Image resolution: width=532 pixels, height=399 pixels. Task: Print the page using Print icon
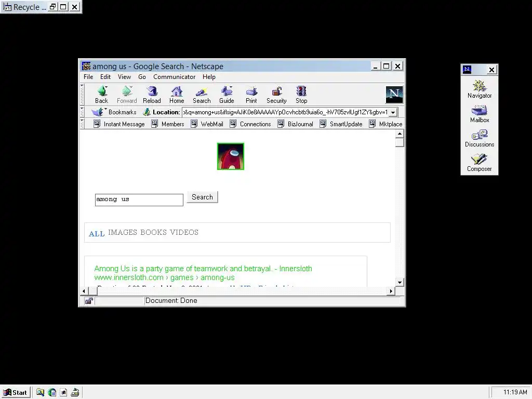coord(251,95)
